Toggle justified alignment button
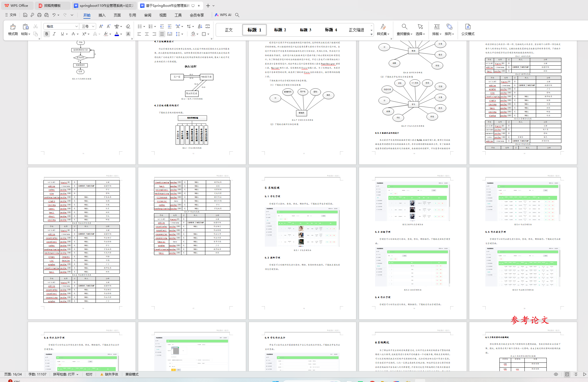 [x=162, y=34]
